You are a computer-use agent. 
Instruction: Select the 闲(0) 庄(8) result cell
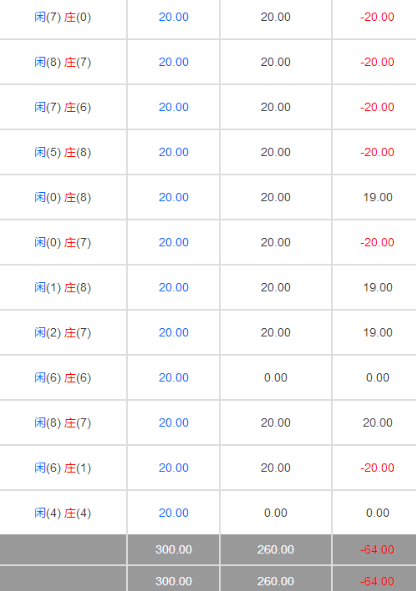[x=63, y=197]
